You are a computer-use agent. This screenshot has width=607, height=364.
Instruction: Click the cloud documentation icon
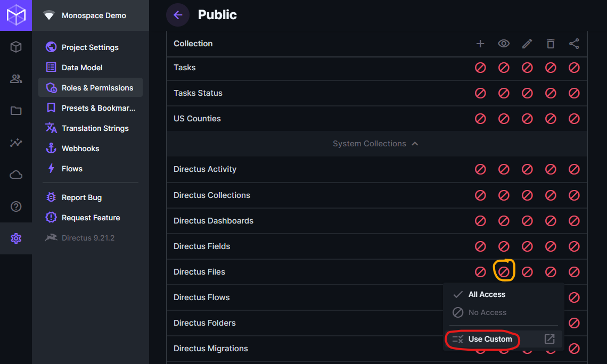click(x=16, y=175)
